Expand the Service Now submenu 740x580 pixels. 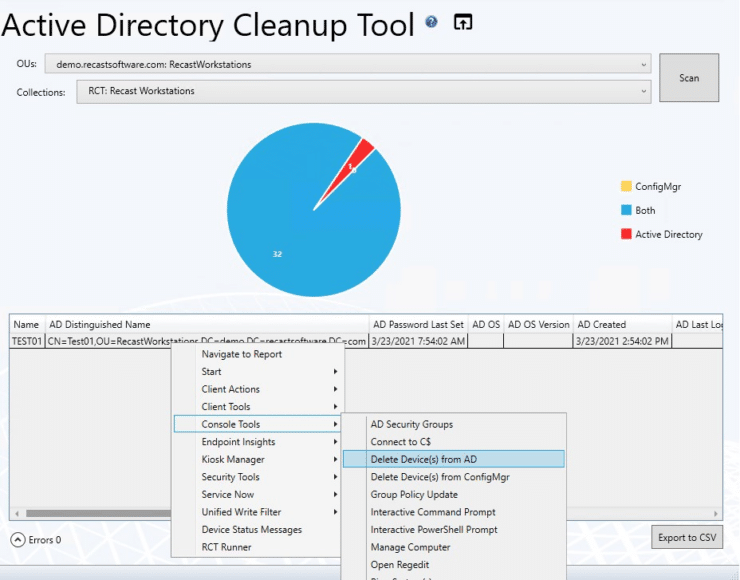257,494
